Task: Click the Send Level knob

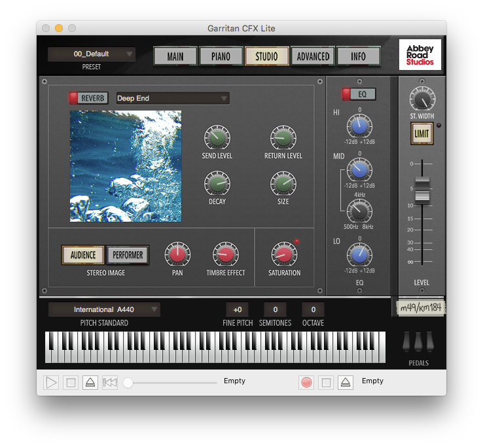Action: point(217,137)
